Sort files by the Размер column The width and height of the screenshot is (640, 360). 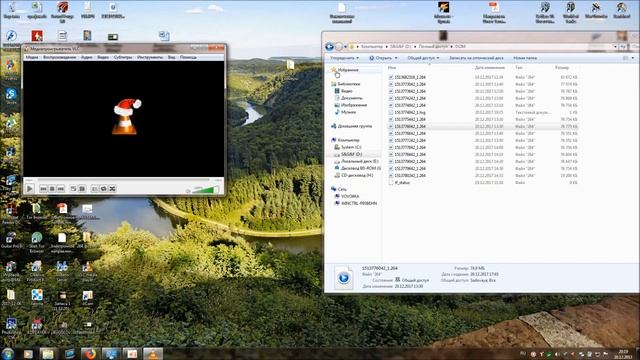click(x=562, y=67)
